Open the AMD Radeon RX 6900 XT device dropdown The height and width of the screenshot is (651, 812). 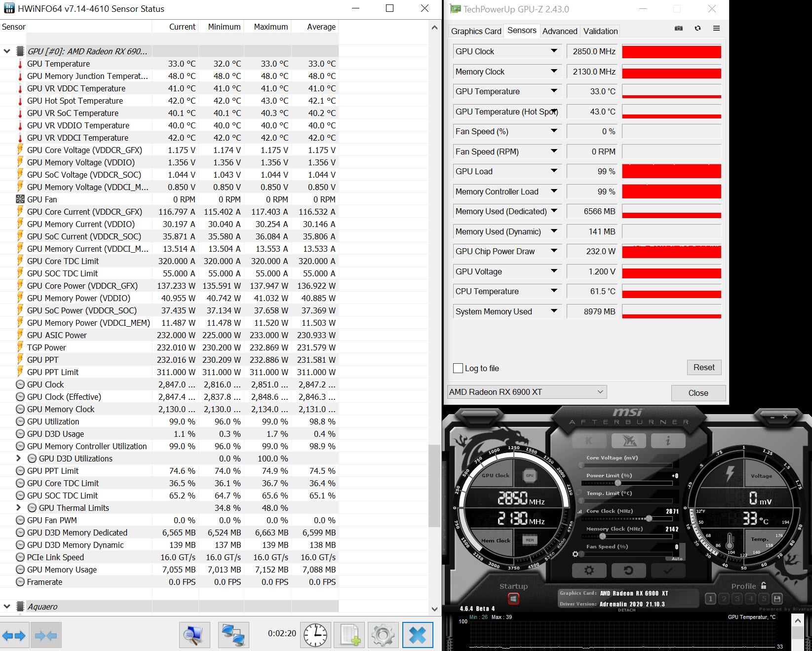[x=527, y=392]
